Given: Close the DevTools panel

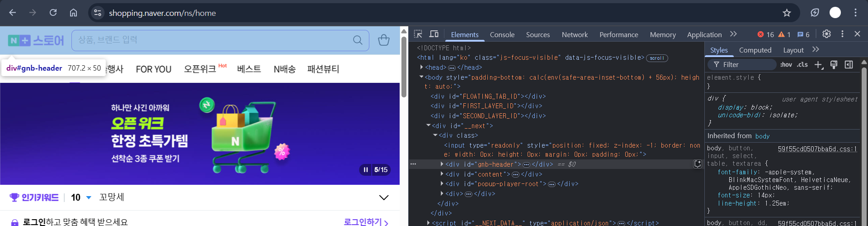Looking at the screenshot, I should click(857, 34).
